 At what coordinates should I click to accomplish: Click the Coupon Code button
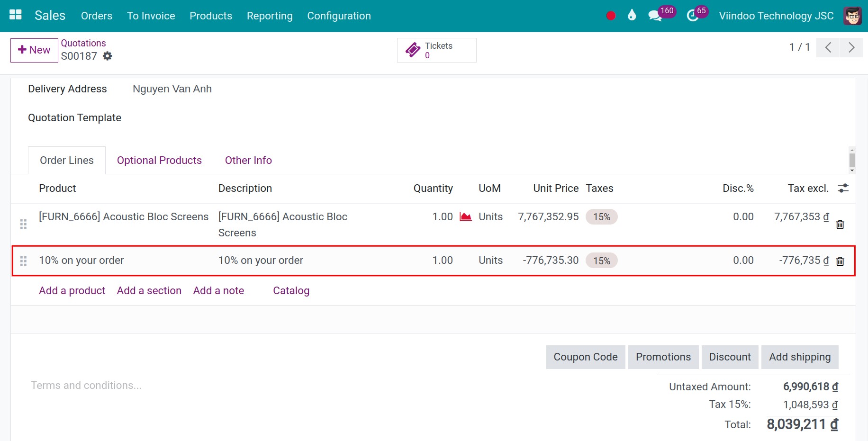pyautogui.click(x=586, y=357)
